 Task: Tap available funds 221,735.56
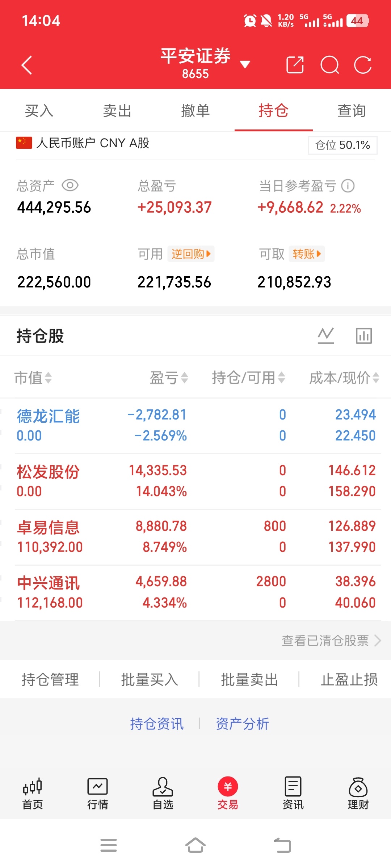(x=174, y=282)
